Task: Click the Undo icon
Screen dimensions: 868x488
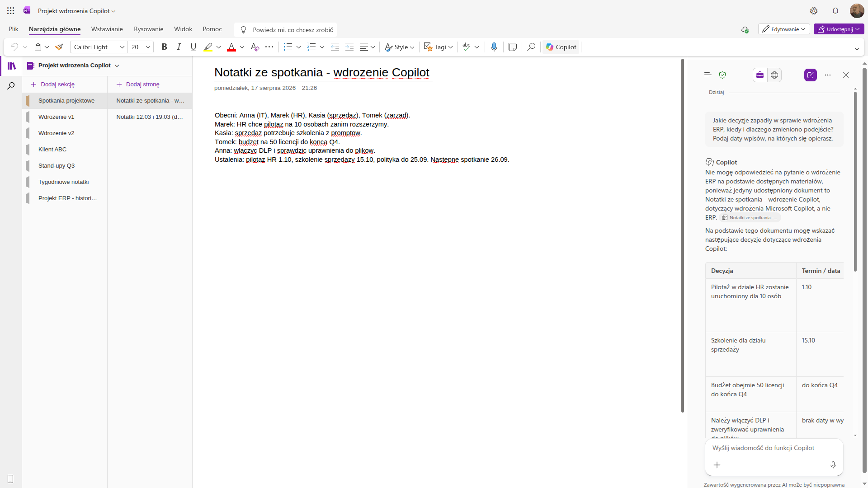Action: [x=14, y=47]
